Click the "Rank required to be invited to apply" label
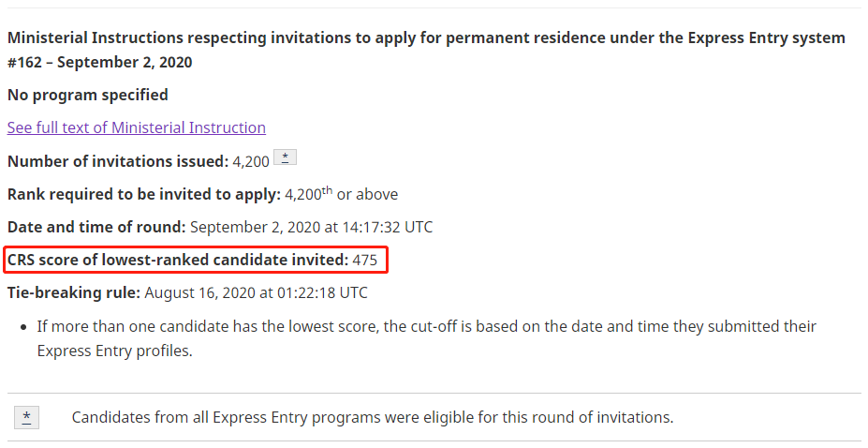This screenshot has width=868, height=448. click(144, 195)
